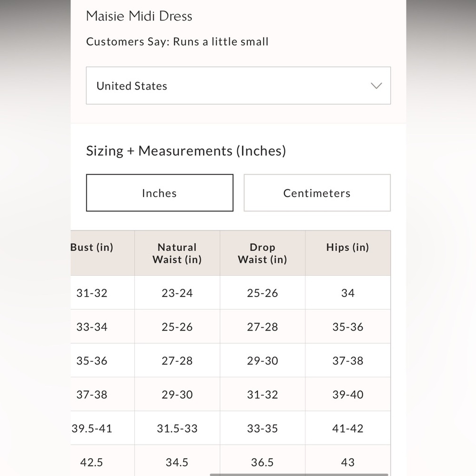Click Customers Say: Runs a little small text
This screenshot has width=476, height=476.
[x=177, y=41]
